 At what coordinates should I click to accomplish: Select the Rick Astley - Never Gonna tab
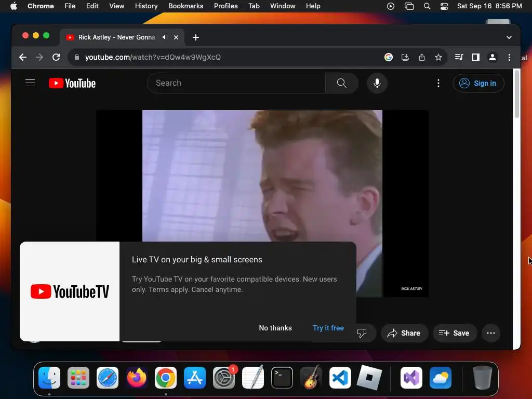[117, 37]
